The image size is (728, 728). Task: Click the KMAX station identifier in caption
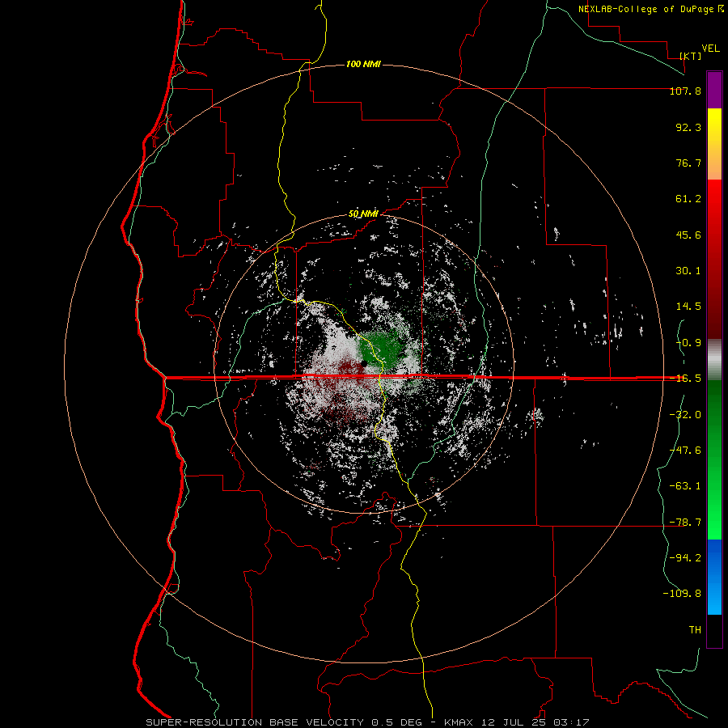point(459,722)
